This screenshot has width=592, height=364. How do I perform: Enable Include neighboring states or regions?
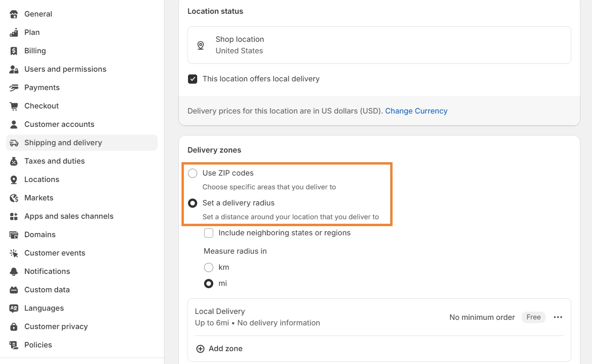[x=209, y=233]
